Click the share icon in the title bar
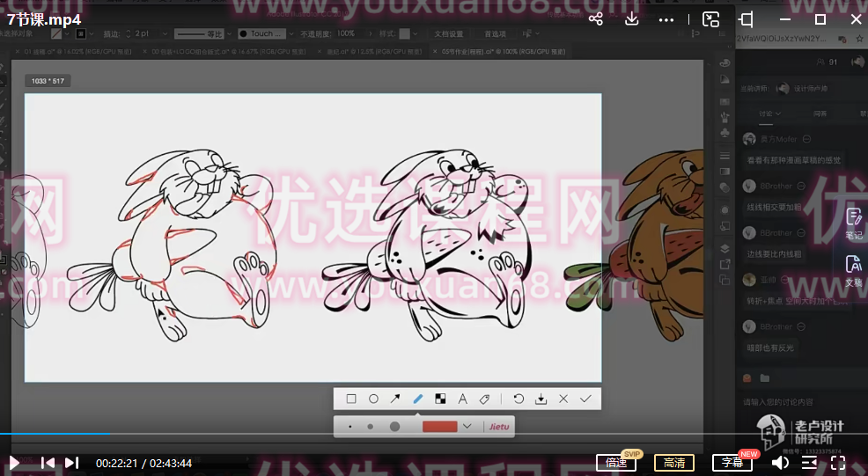Viewport: 868px width, 476px height. (x=596, y=19)
